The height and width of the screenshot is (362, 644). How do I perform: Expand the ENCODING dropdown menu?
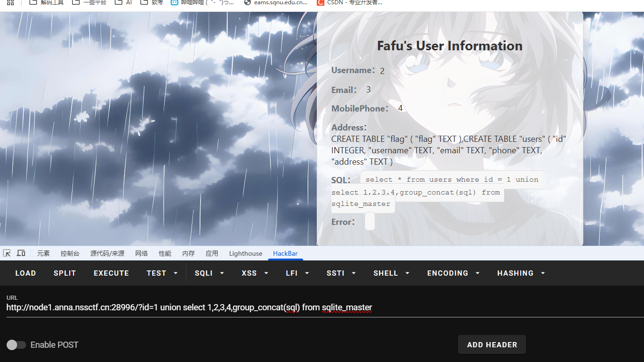(453, 273)
